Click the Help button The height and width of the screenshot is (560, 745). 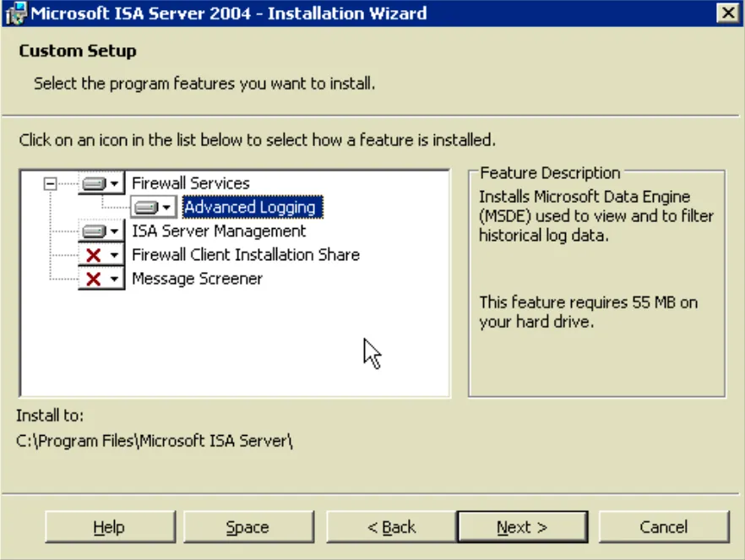[109, 526]
